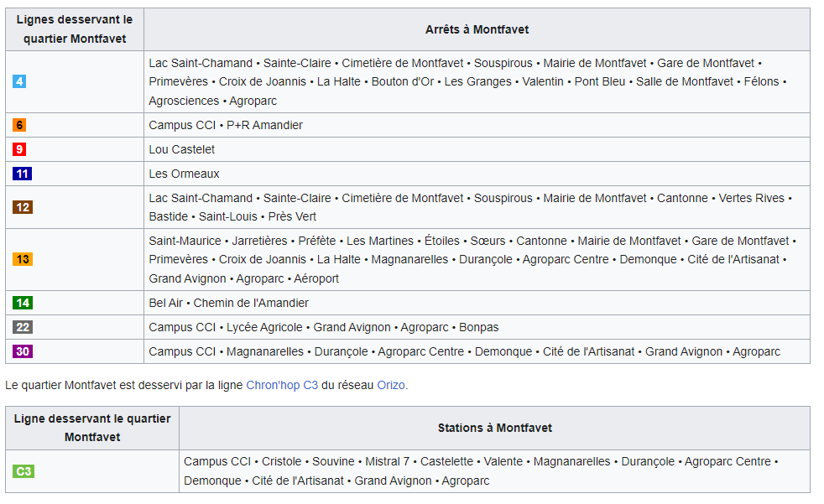
Task: Click 'Bonpas' stop in line 22 row
Action: (x=479, y=327)
